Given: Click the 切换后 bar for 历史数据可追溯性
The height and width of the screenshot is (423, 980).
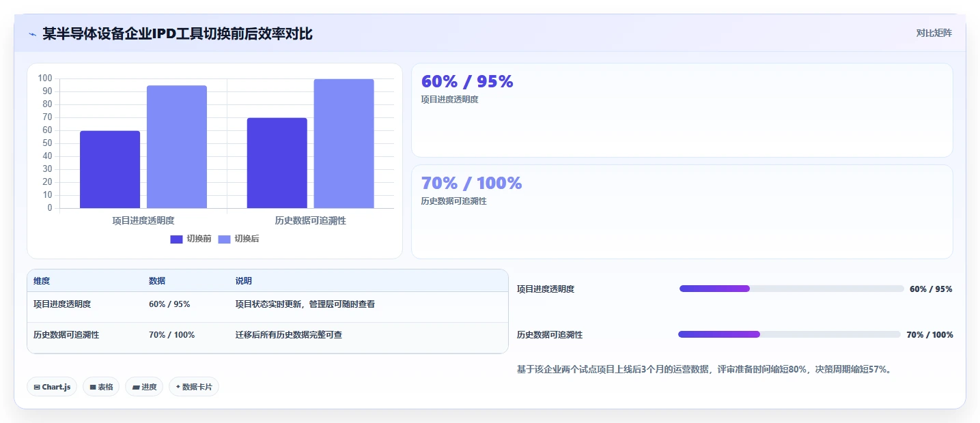Looking at the screenshot, I should 344,143.
